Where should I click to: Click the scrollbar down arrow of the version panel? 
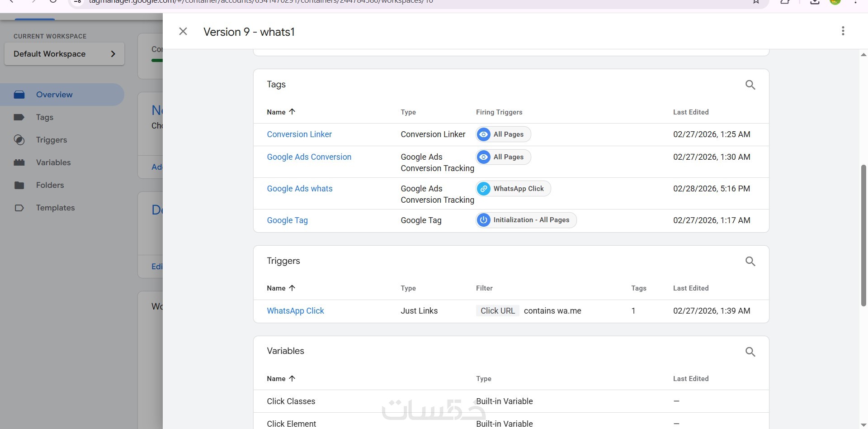pyautogui.click(x=863, y=424)
